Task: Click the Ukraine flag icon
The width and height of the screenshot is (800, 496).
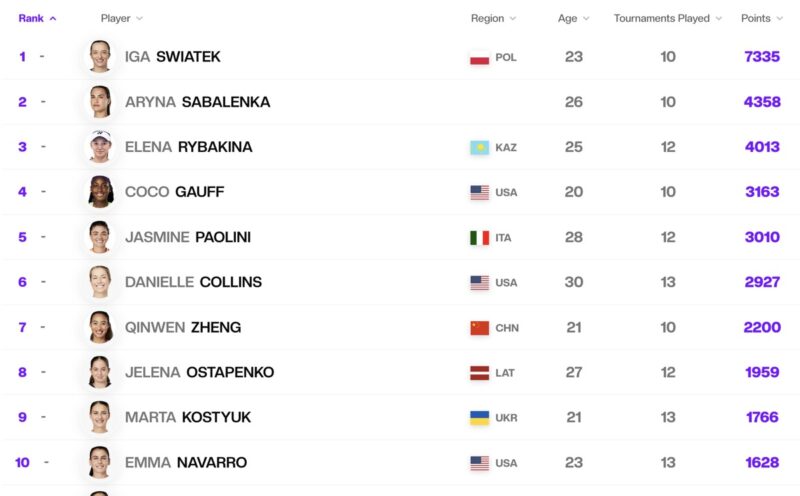Action: pyautogui.click(x=480, y=418)
